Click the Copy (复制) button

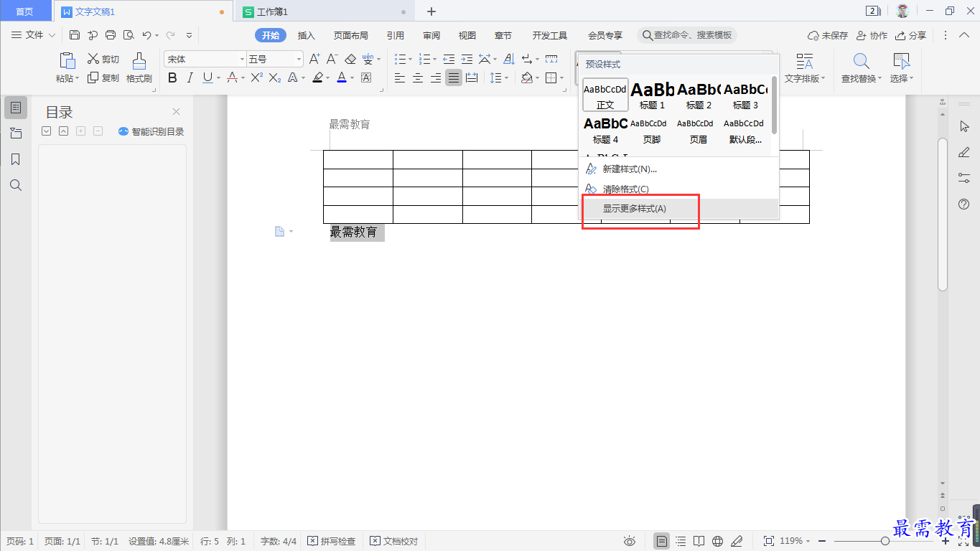(103, 77)
